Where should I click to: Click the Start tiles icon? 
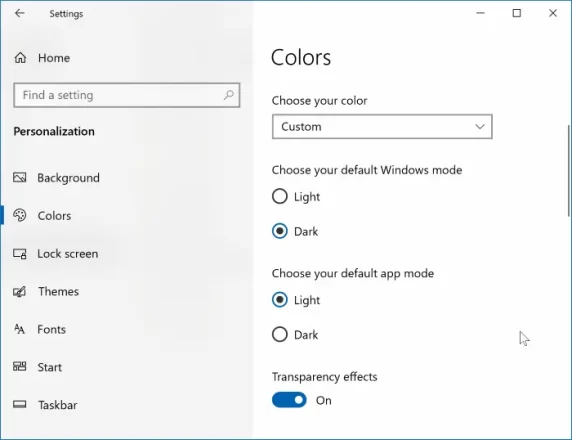click(x=20, y=367)
